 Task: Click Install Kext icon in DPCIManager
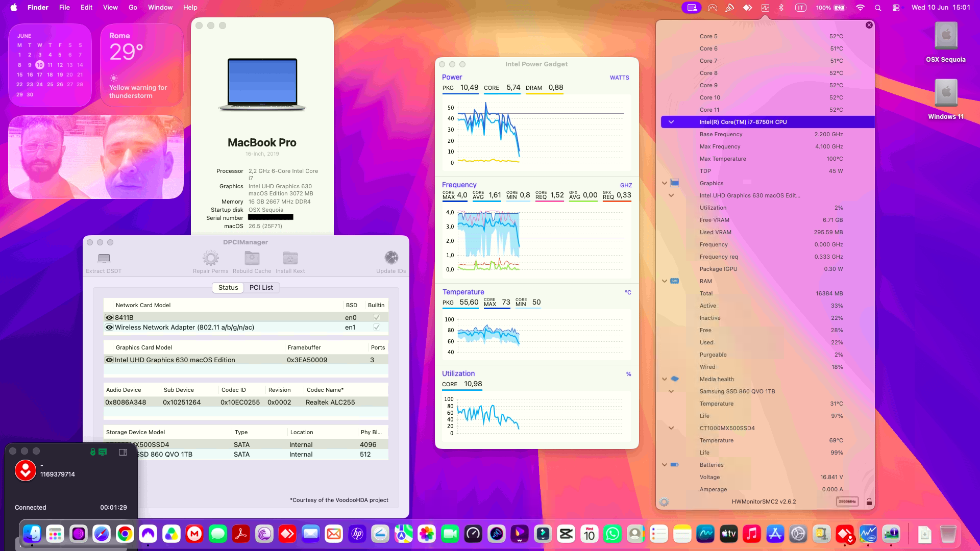(290, 258)
